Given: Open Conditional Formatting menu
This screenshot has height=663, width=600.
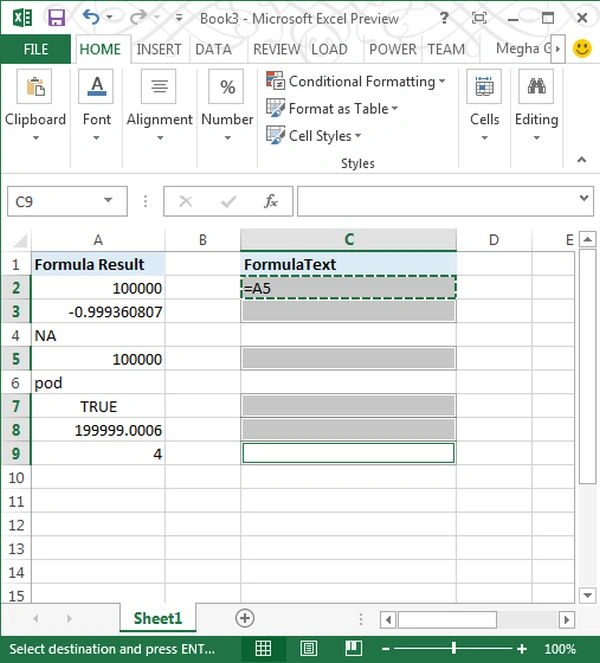Looking at the screenshot, I should pos(355,81).
